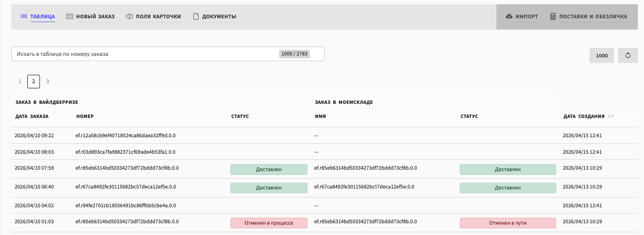Click creation date in 07:59 row
644x235 pixels.
point(582,168)
